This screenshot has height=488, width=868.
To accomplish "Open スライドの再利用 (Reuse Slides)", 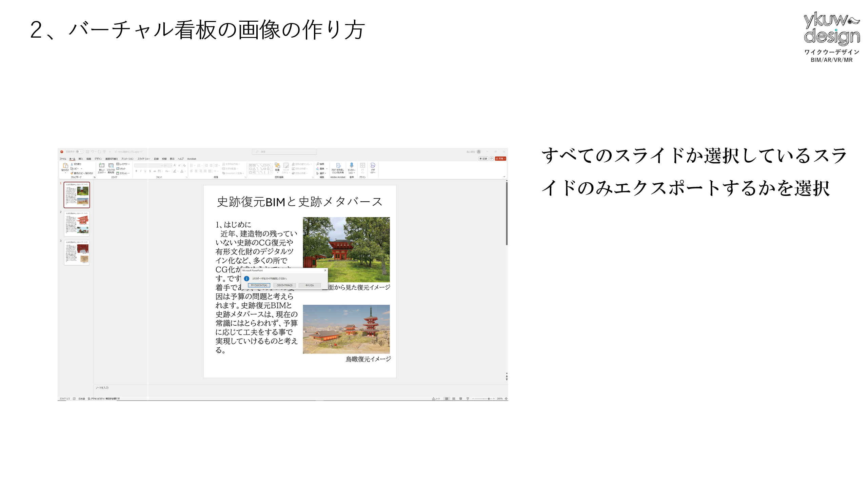I will [x=111, y=166].
